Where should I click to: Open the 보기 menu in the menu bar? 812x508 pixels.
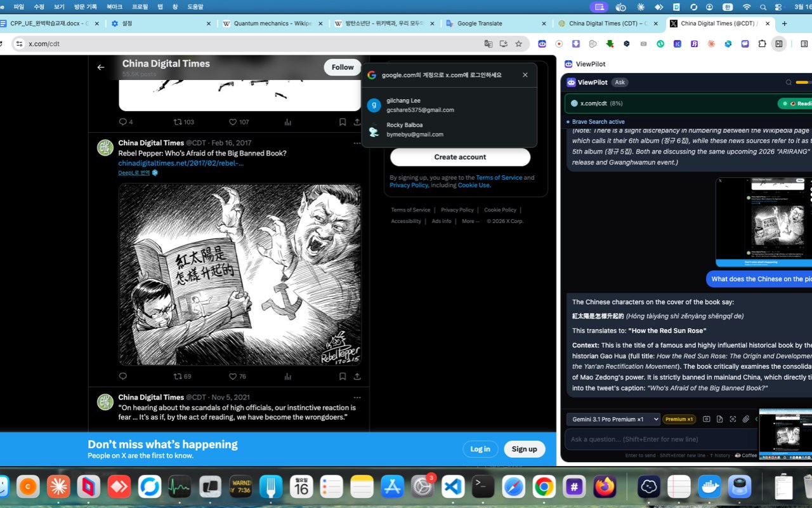coord(59,7)
